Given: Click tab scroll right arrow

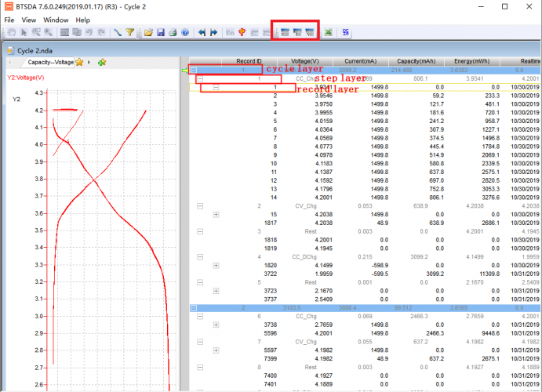Looking at the screenshot, I should pos(89,63).
